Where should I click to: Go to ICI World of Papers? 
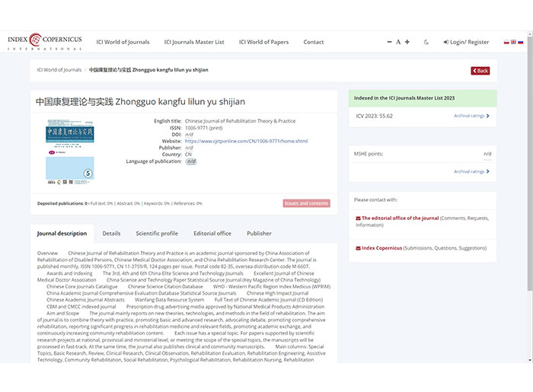coord(263,42)
